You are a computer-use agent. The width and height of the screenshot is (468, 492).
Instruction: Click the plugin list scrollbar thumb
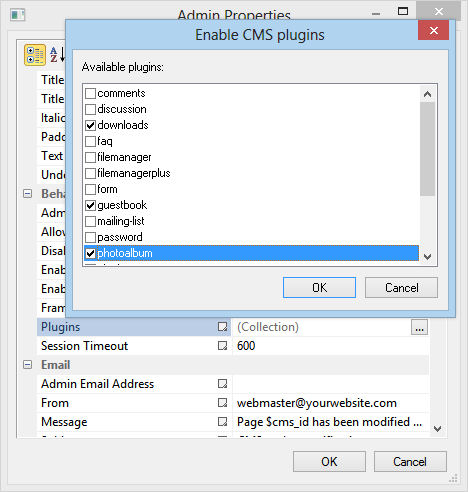(x=427, y=149)
